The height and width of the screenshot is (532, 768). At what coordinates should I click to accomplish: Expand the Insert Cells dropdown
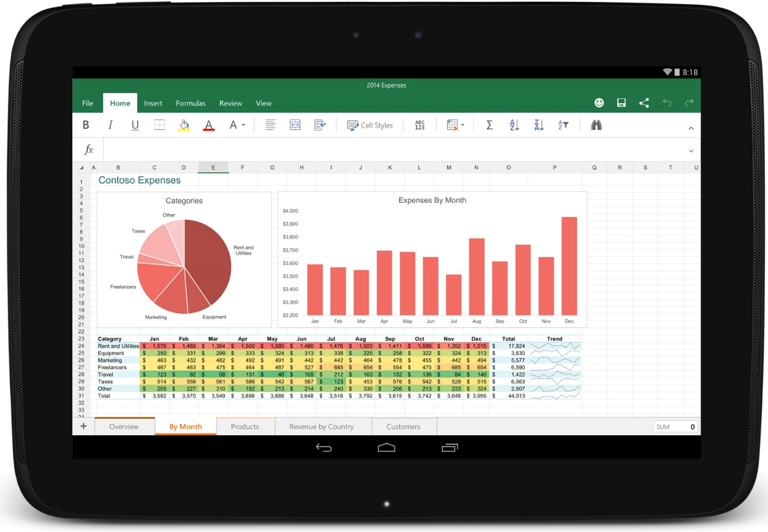[454, 125]
